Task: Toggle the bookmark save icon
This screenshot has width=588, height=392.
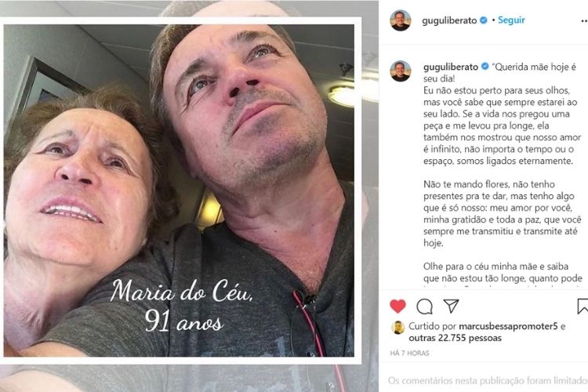Action: click(x=583, y=306)
